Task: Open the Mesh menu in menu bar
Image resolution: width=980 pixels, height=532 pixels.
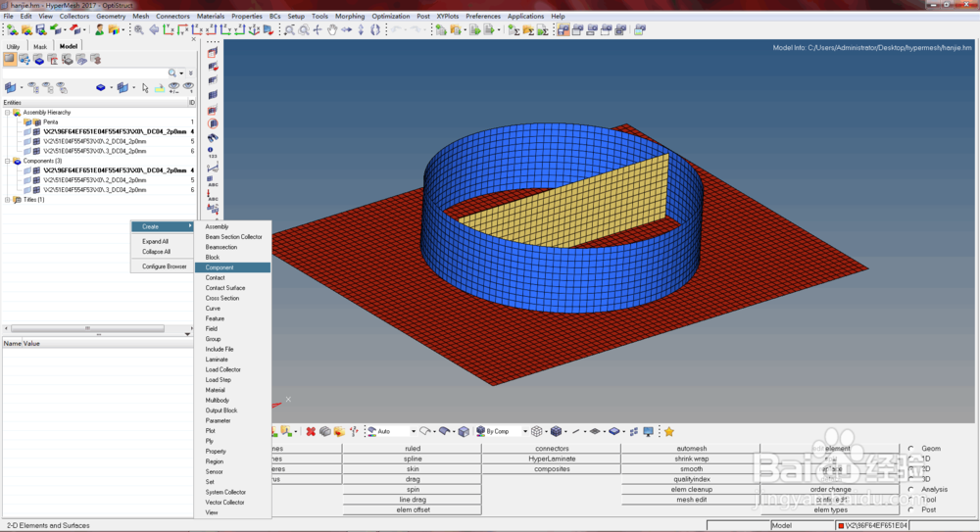Action: (140, 17)
